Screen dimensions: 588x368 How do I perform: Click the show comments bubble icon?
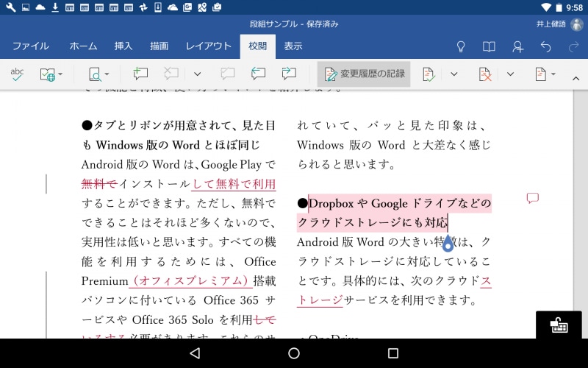[x=228, y=74]
